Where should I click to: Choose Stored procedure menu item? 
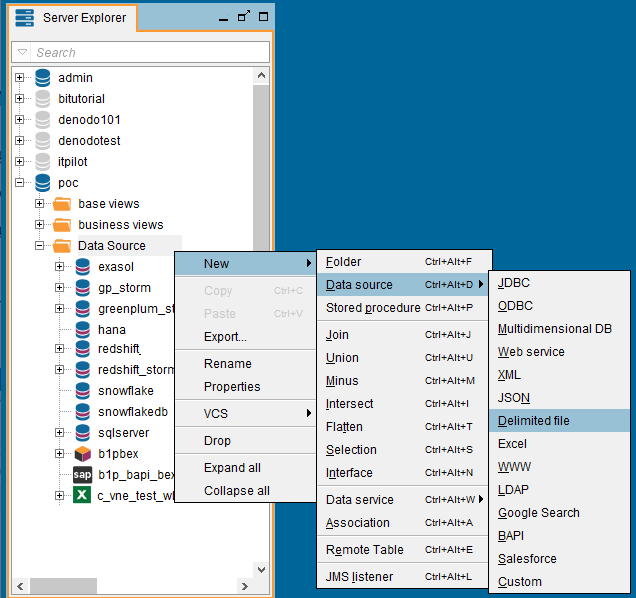[403, 308]
